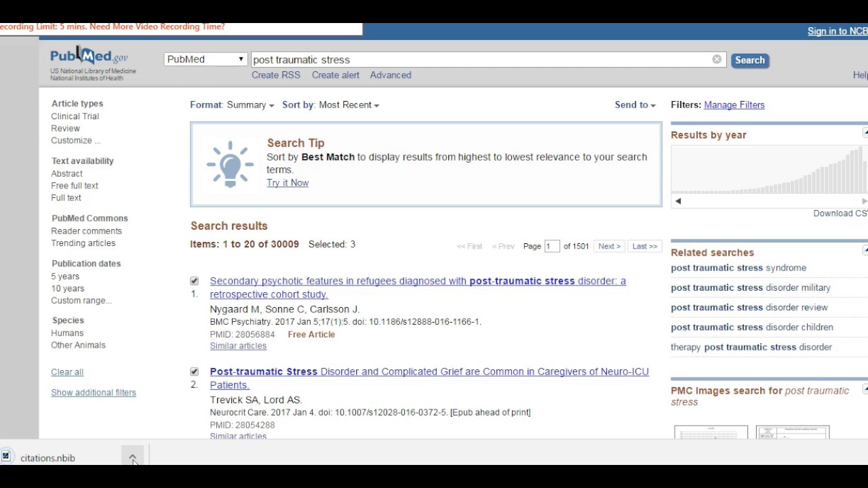
Task: Filter species by Humans
Action: point(67,333)
